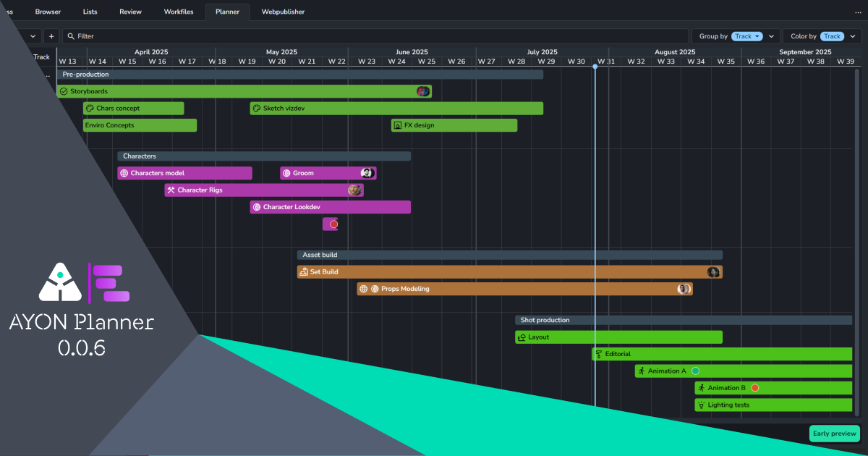
Task: Click the magnifier icon in the Filter box
Action: click(x=70, y=36)
